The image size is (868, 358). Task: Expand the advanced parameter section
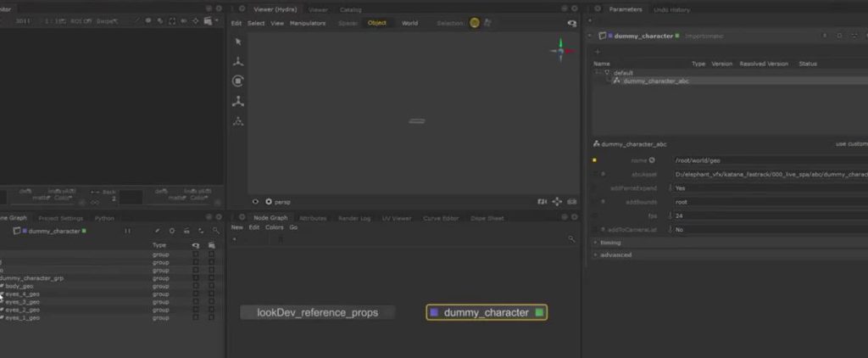tap(615, 255)
